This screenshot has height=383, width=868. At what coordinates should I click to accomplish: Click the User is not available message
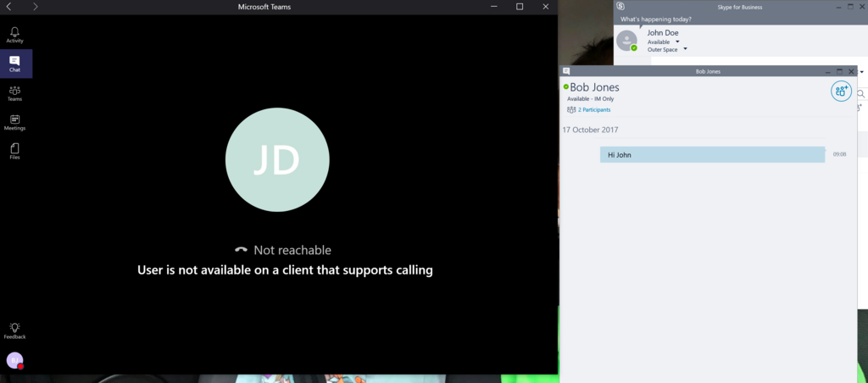(285, 270)
